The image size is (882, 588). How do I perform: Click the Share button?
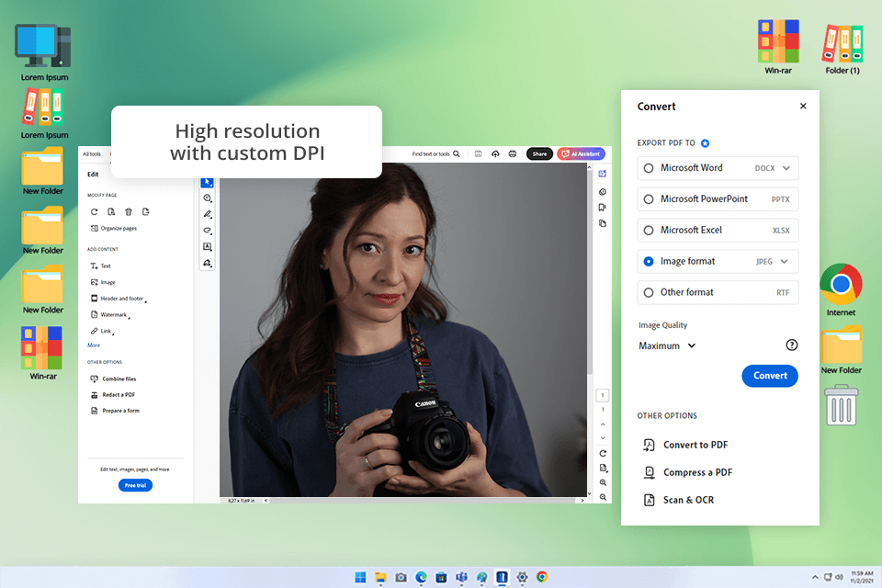(539, 153)
